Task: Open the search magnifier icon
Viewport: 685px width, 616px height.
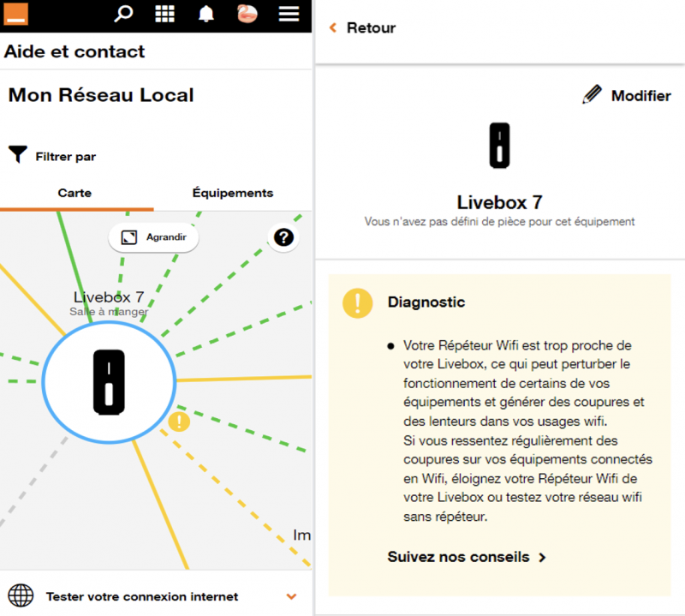Action: tap(124, 14)
